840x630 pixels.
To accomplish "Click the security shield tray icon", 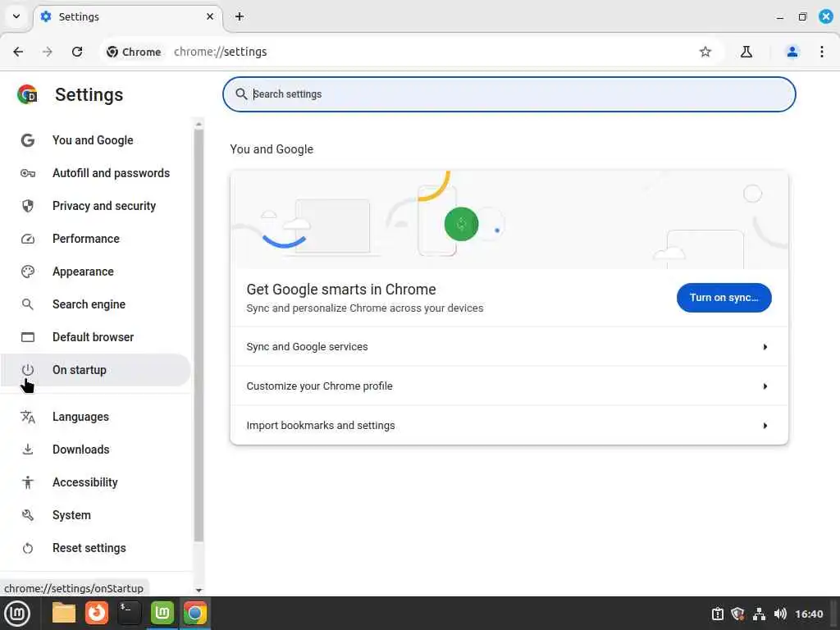I will [x=737, y=614].
